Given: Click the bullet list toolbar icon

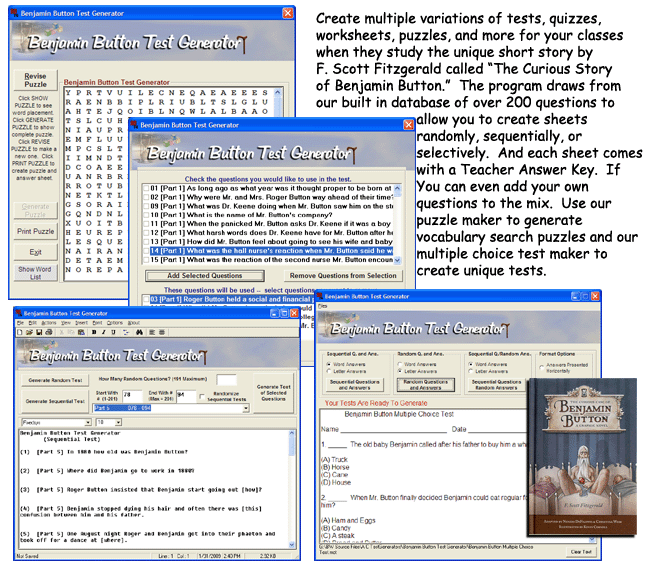Looking at the screenshot, I should tap(126, 332).
